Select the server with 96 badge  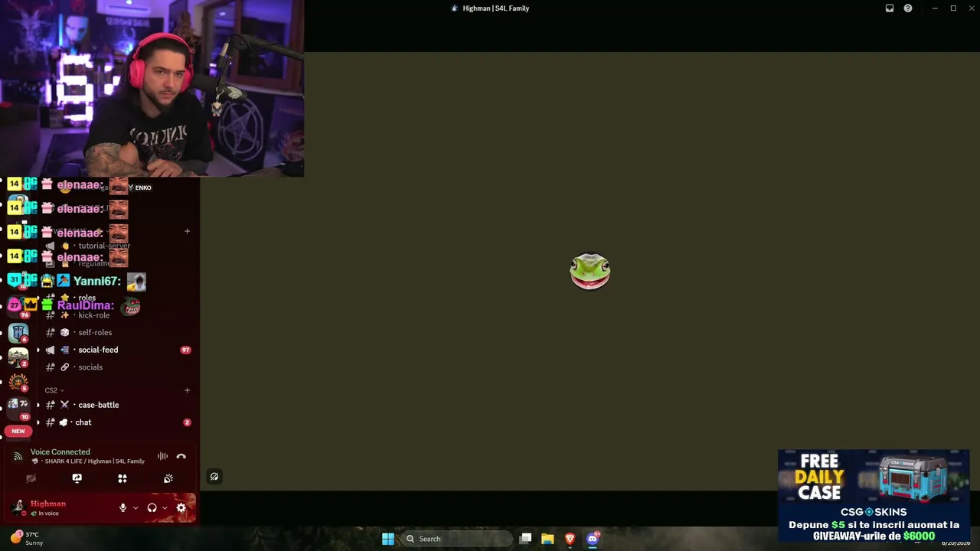(x=18, y=306)
